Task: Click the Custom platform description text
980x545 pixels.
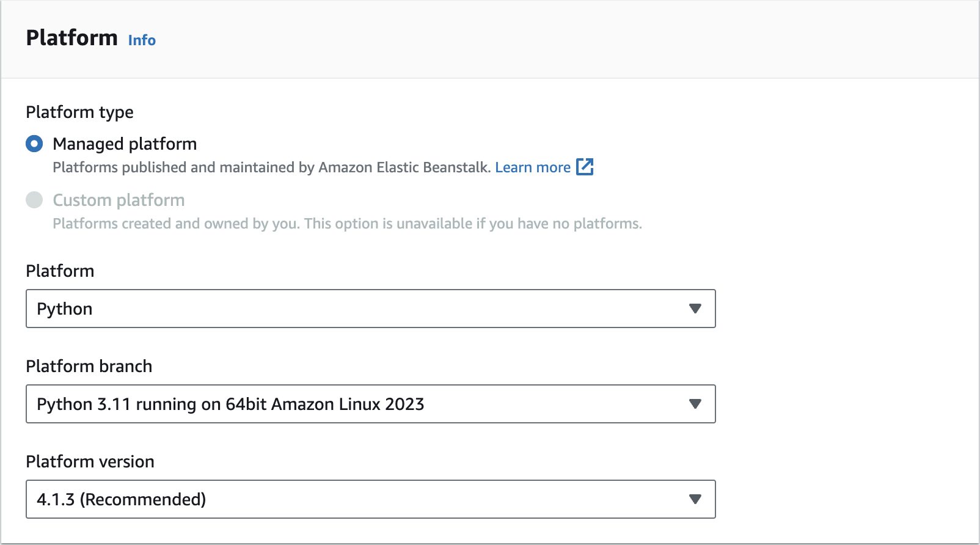Action: [x=347, y=224]
